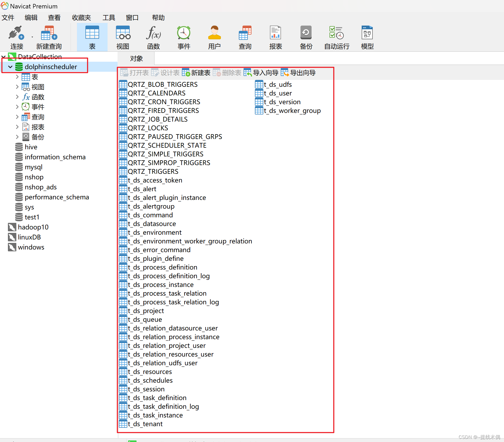
Task: Open the Query (查询) toolbar icon
Action: [x=245, y=37]
